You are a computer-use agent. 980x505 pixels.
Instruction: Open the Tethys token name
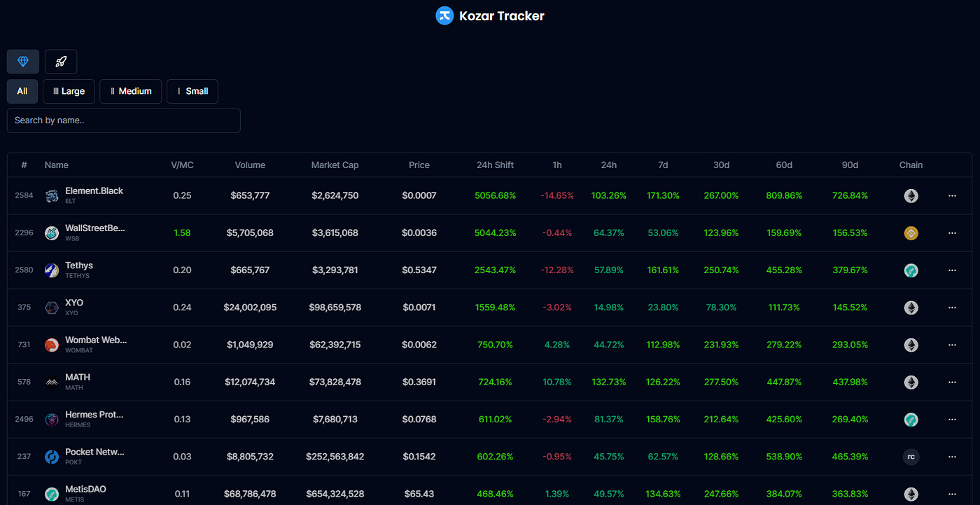(x=79, y=265)
